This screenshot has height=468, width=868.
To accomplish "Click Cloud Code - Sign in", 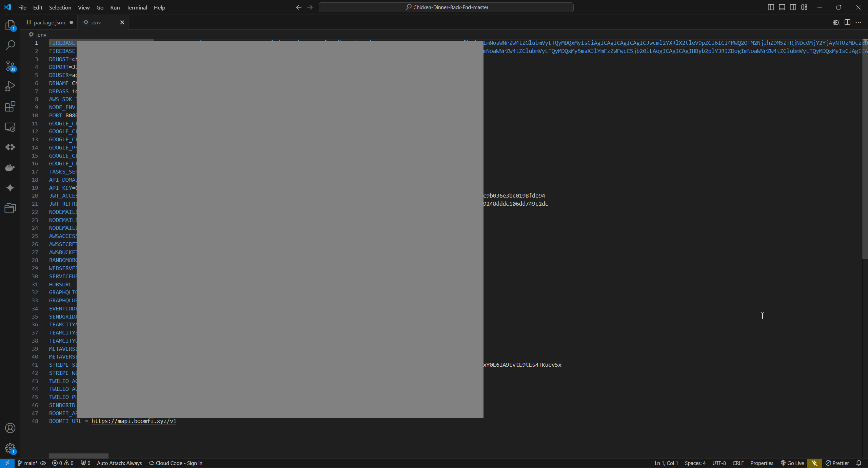I will click(176, 463).
